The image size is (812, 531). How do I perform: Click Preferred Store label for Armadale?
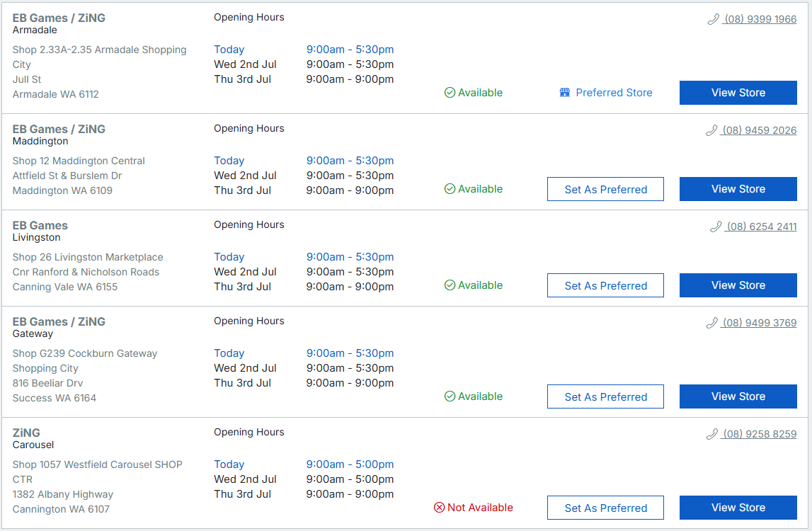[x=614, y=93]
